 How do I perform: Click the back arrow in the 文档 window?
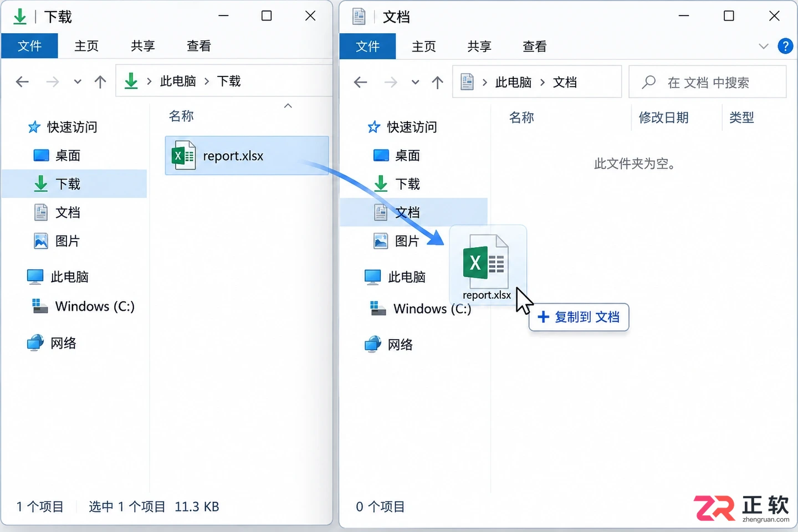(360, 83)
